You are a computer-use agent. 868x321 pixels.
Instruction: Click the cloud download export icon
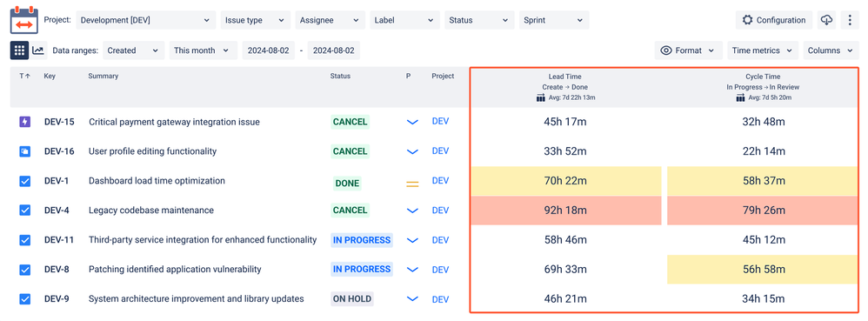[x=826, y=20]
